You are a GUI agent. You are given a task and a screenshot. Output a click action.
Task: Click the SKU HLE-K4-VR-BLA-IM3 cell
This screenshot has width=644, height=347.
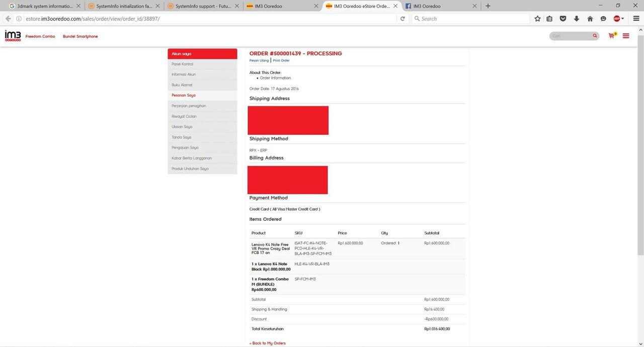(x=312, y=264)
